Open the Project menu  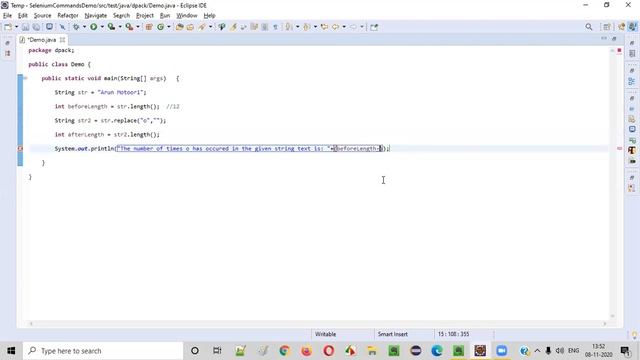point(145,16)
